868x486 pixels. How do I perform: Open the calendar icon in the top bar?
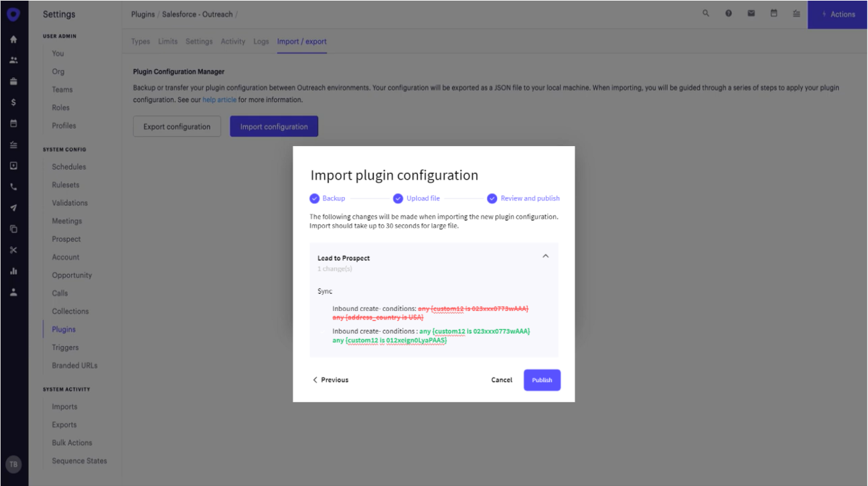(774, 13)
